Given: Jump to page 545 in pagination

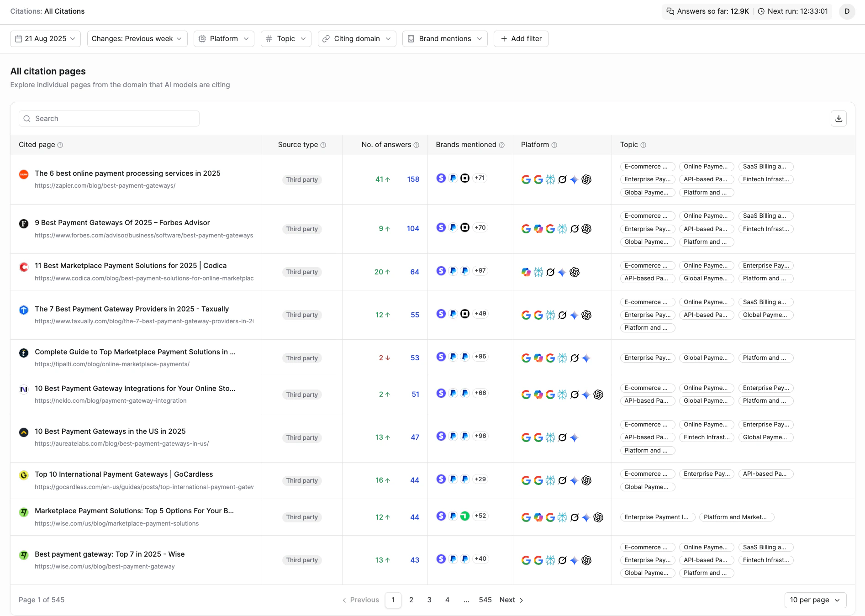Looking at the screenshot, I should (485, 600).
